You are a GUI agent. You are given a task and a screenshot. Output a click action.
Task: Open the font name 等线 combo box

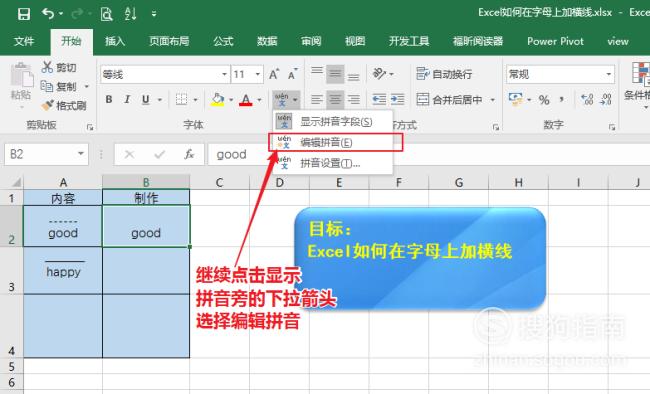[164, 75]
